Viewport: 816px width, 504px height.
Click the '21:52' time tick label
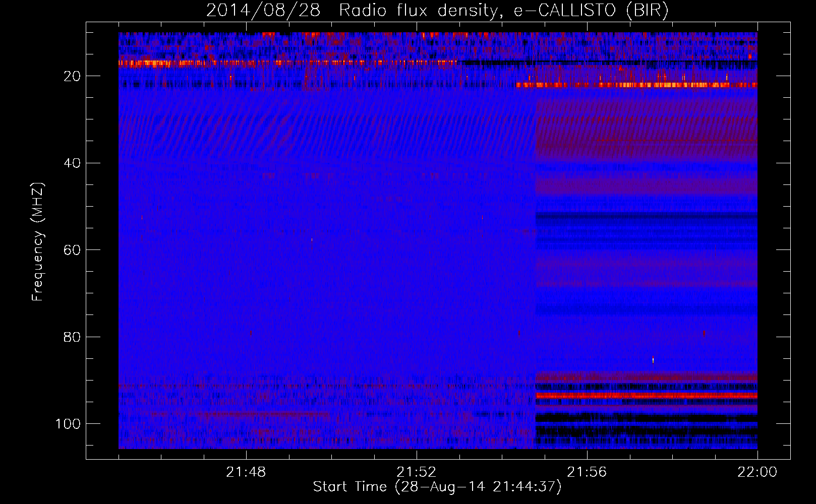417,472
